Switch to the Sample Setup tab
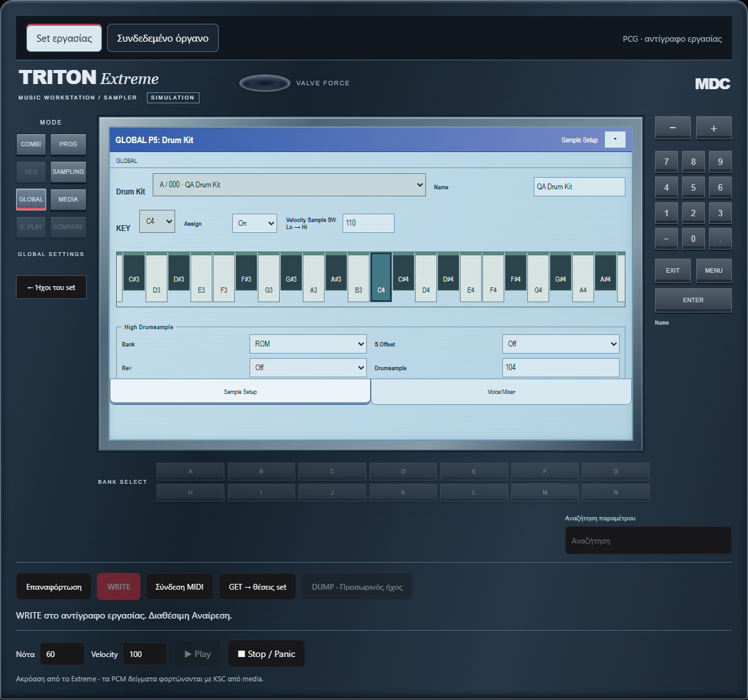748x700 pixels. tap(240, 392)
